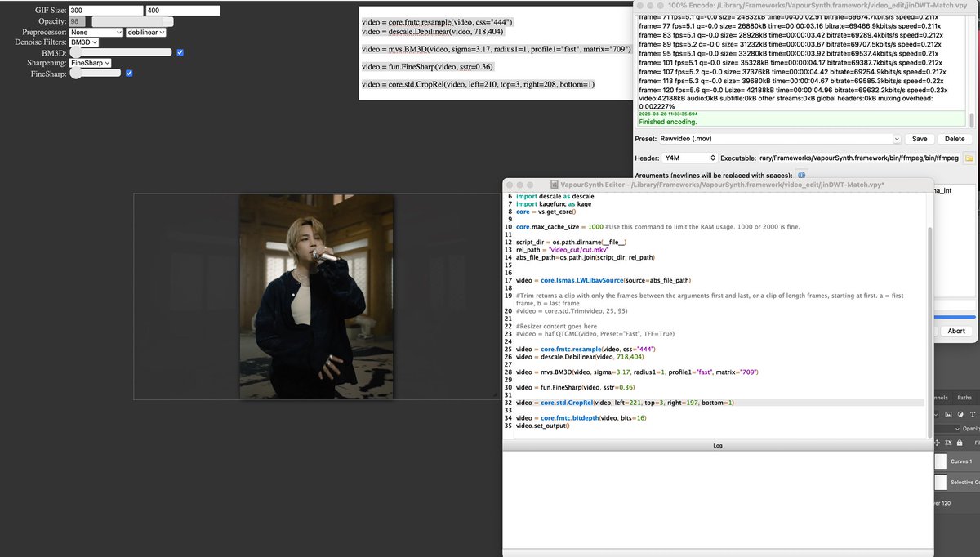The image size is (980, 557).
Task: Click the generated code line 'video = descale.Debilinear(video, 718,404)'
Action: (x=434, y=31)
